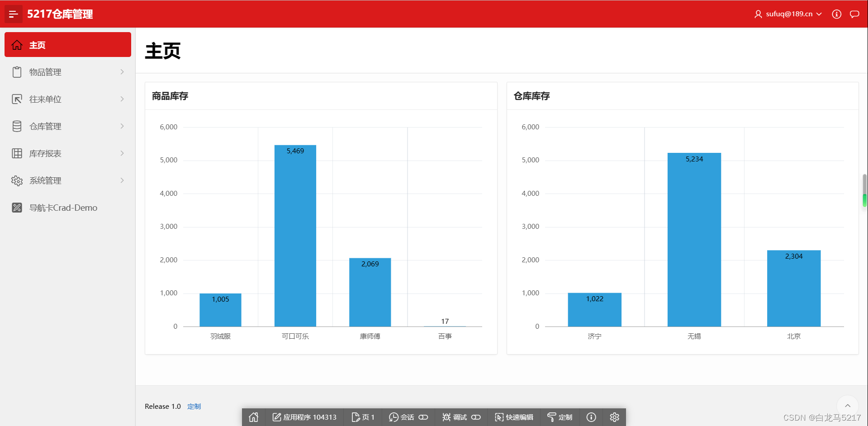The width and height of the screenshot is (868, 426).
Task: Click the 无锡 axis label
Action: 694,336
